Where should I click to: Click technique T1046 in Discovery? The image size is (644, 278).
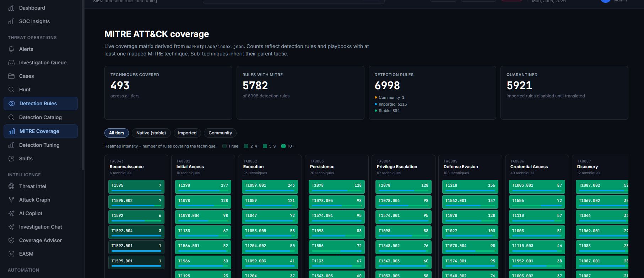pyautogui.click(x=602, y=217)
